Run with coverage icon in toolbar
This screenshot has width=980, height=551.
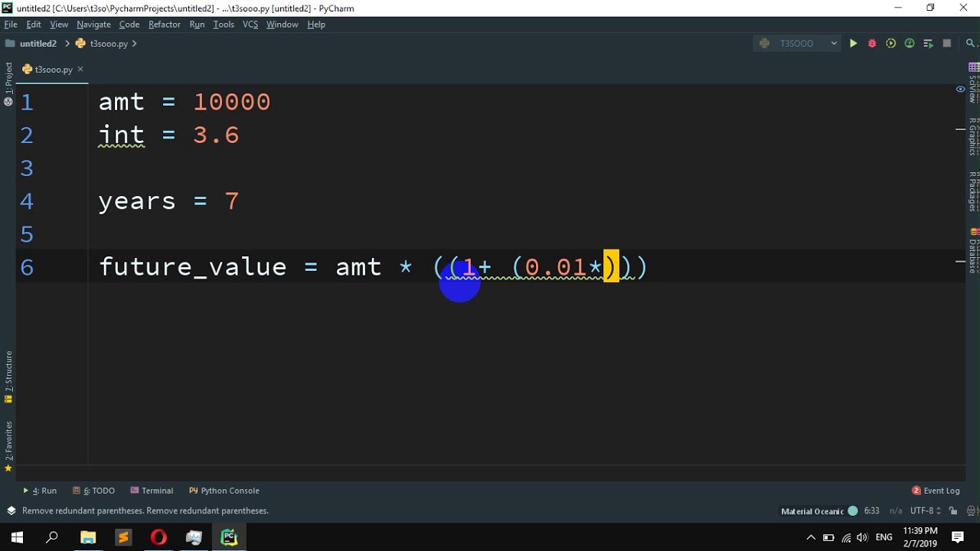(890, 44)
